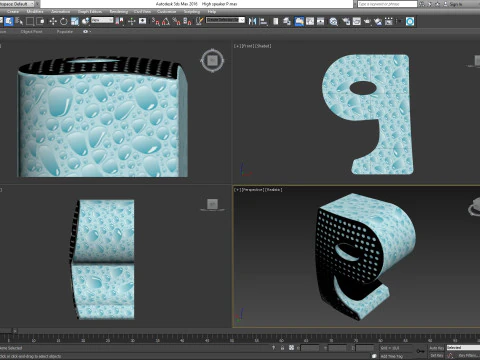Image resolution: width=480 pixels, height=360 pixels.
Task: Switch to the Object Paint ribbon tab
Action: point(31,32)
